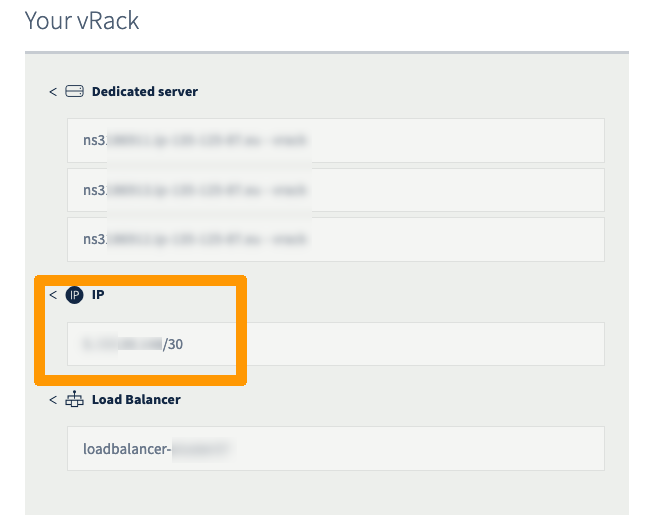Click the blurred load balancer ID text
The height and width of the screenshot is (531, 656).
201,449
